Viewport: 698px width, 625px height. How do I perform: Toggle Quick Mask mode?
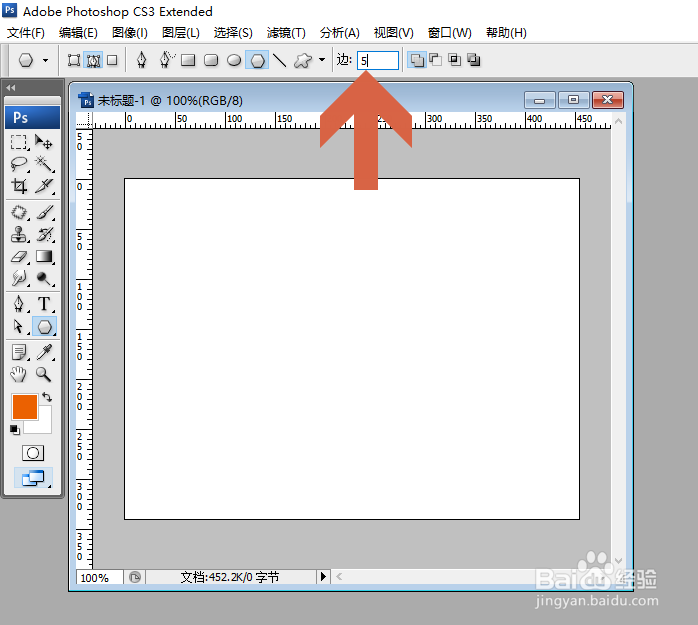tap(33, 453)
